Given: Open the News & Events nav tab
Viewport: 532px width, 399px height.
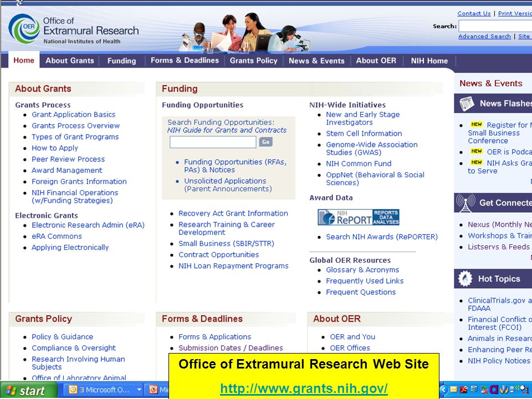Looking at the screenshot, I should click(316, 61).
